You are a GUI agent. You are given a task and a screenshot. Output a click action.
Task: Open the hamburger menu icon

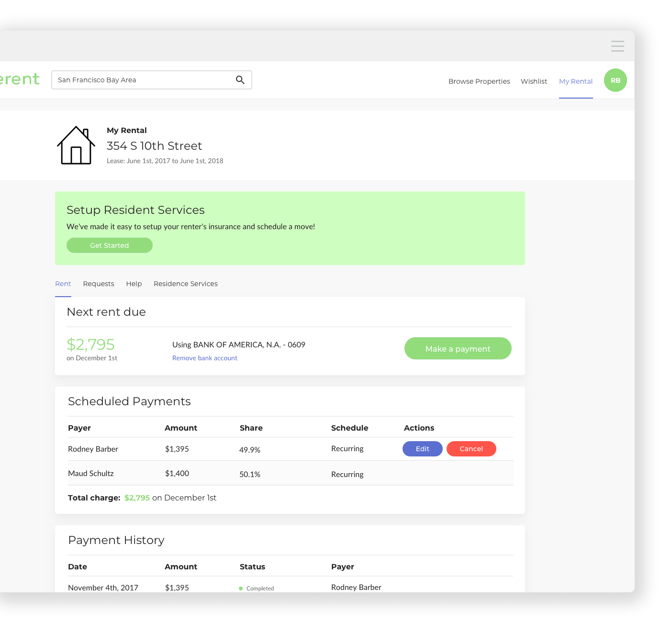(617, 46)
